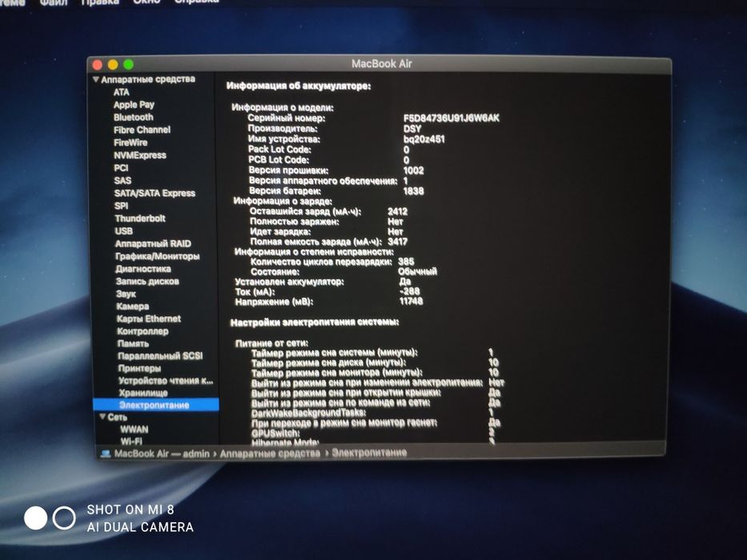This screenshot has height=560, width=747.
Task: Click Количество циклов перезарядки label
Action: coord(321,262)
